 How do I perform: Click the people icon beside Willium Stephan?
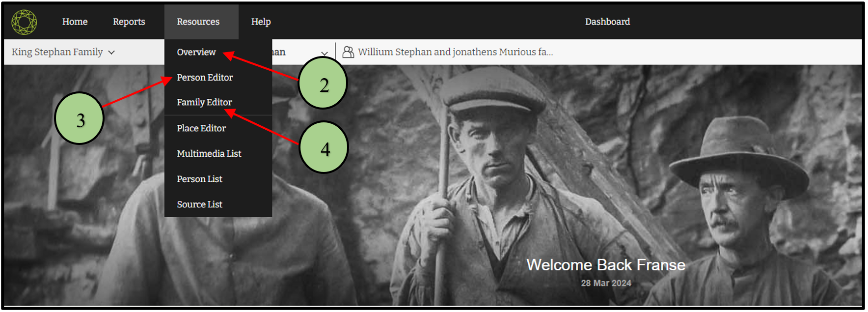click(348, 52)
